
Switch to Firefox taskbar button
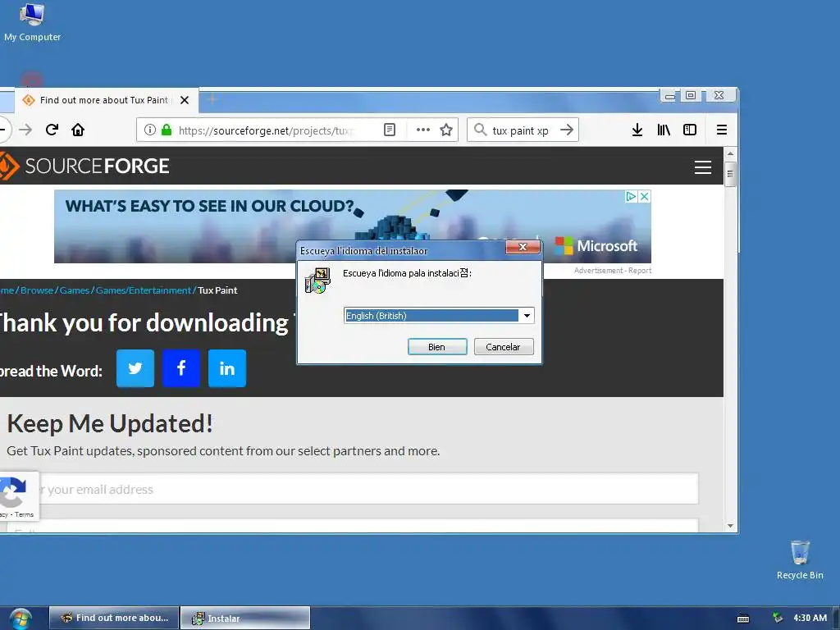pyautogui.click(x=113, y=618)
